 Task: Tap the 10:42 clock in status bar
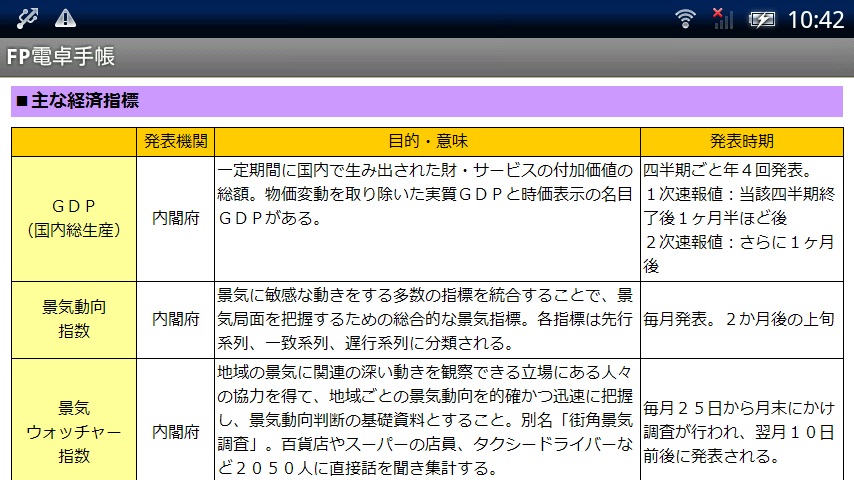coord(816,18)
